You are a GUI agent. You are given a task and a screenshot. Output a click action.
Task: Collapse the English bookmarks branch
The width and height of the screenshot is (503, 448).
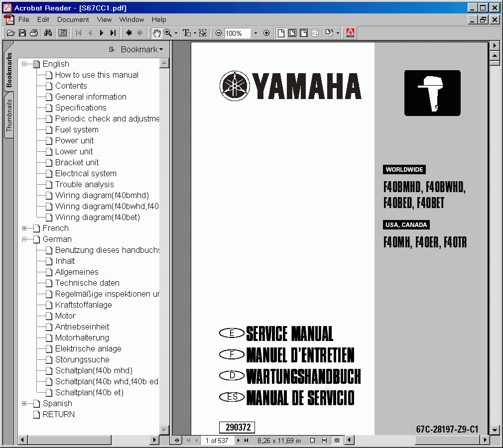(24, 64)
